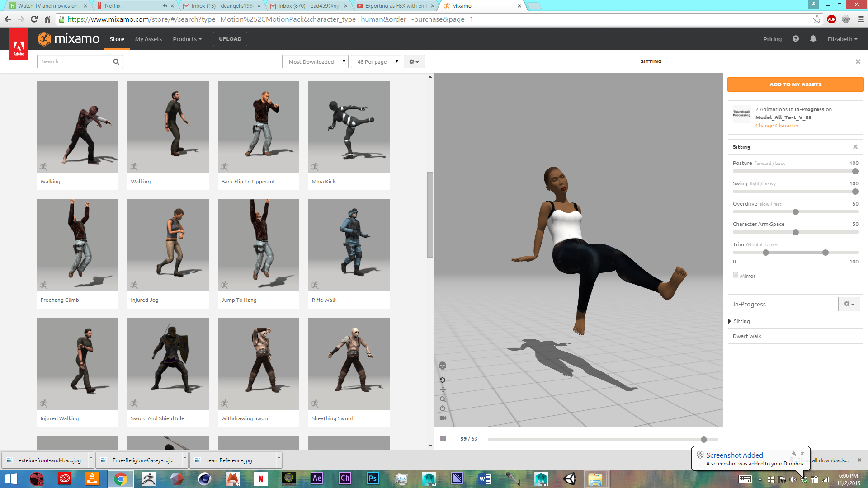The width and height of the screenshot is (868, 488).
Task: Open the Pricing page
Action: tap(772, 39)
